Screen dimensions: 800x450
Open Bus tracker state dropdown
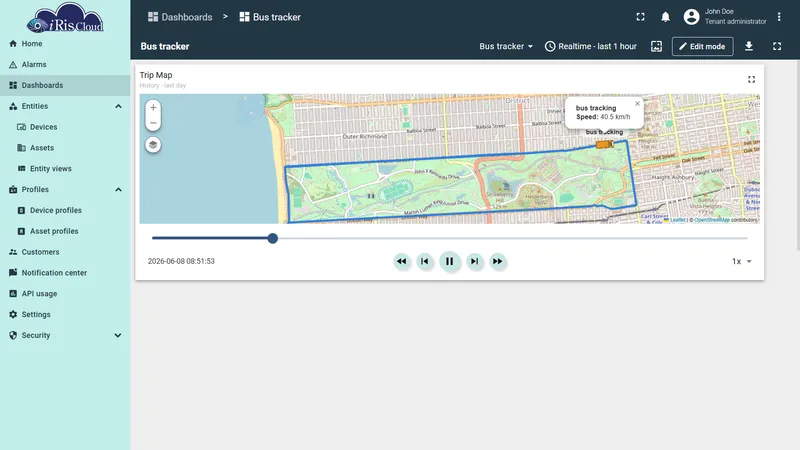(x=506, y=46)
